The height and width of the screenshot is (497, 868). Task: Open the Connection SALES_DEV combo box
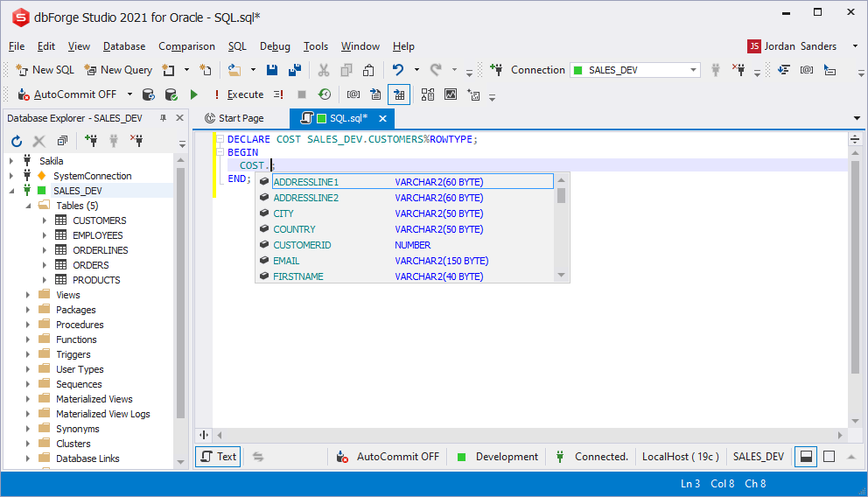pyautogui.click(x=635, y=70)
